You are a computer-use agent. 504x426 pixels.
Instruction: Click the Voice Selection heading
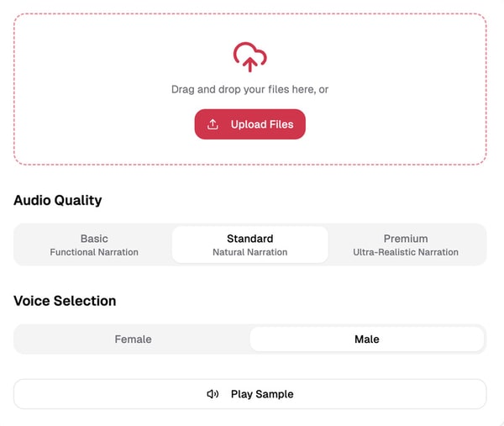pyautogui.click(x=65, y=301)
